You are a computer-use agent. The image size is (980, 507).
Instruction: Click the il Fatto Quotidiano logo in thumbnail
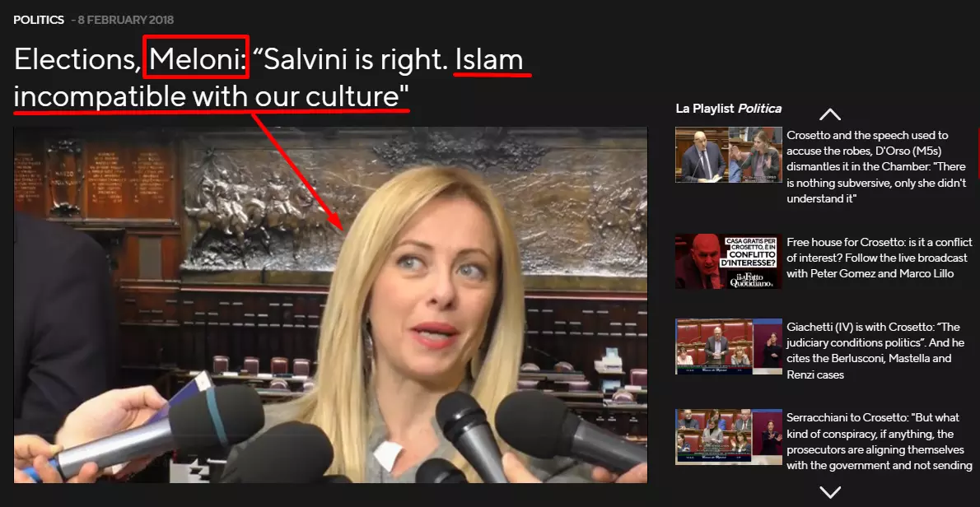[x=754, y=281]
